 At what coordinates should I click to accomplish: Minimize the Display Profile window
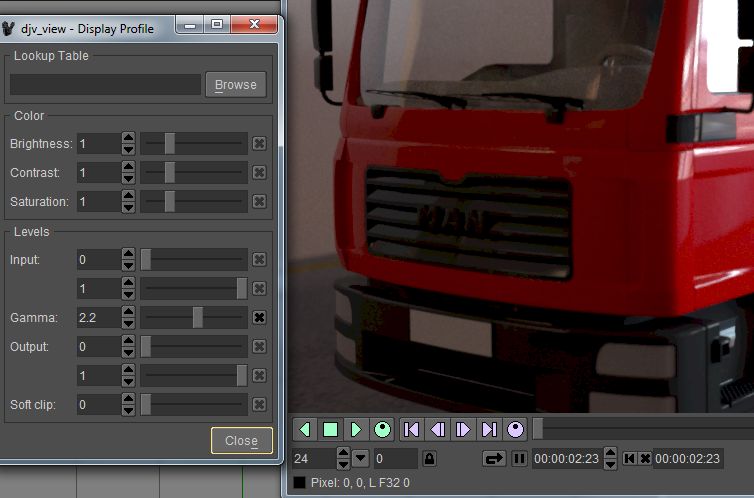[190, 24]
